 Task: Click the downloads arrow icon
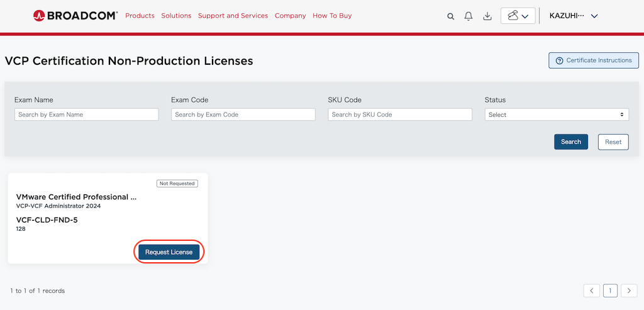coord(487,16)
